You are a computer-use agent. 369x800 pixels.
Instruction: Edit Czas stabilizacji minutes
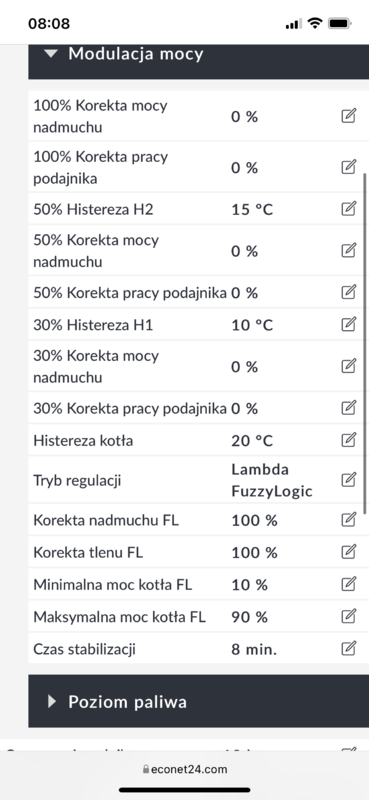(x=348, y=648)
